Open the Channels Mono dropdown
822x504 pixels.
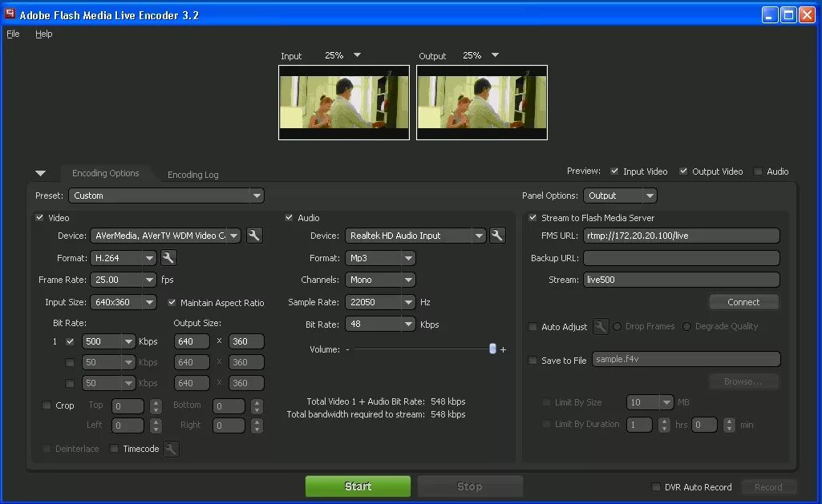[380, 280]
